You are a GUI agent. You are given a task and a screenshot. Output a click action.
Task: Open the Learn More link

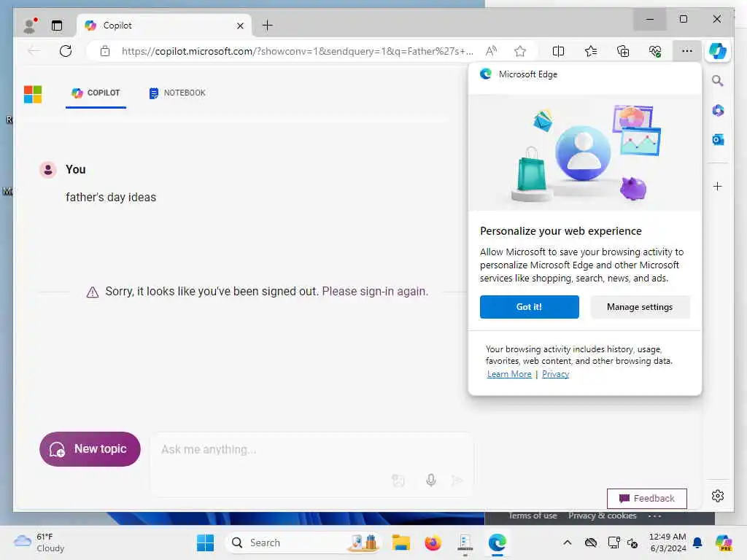508,374
